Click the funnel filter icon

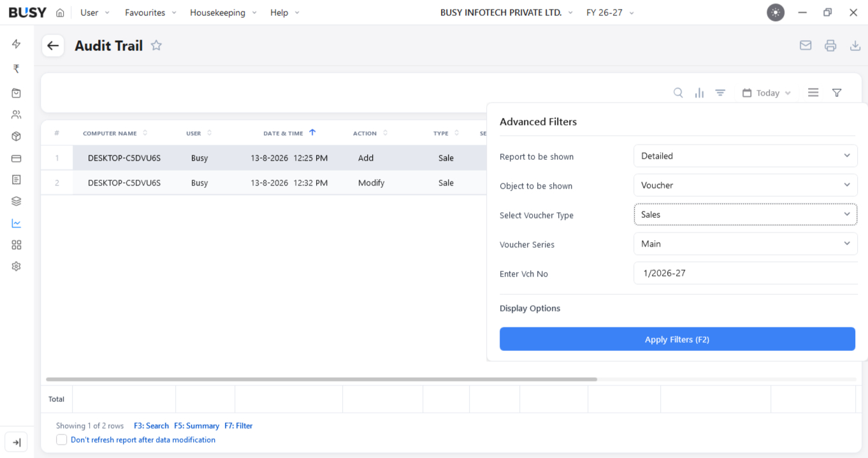(837, 93)
